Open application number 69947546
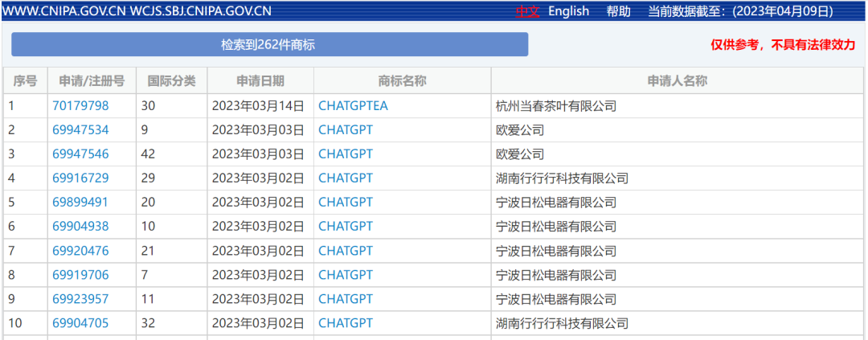The width and height of the screenshot is (868, 340). pyautogui.click(x=80, y=154)
